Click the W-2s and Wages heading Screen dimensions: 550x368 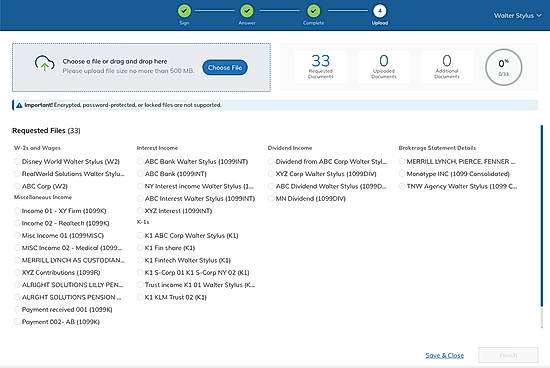click(x=37, y=148)
